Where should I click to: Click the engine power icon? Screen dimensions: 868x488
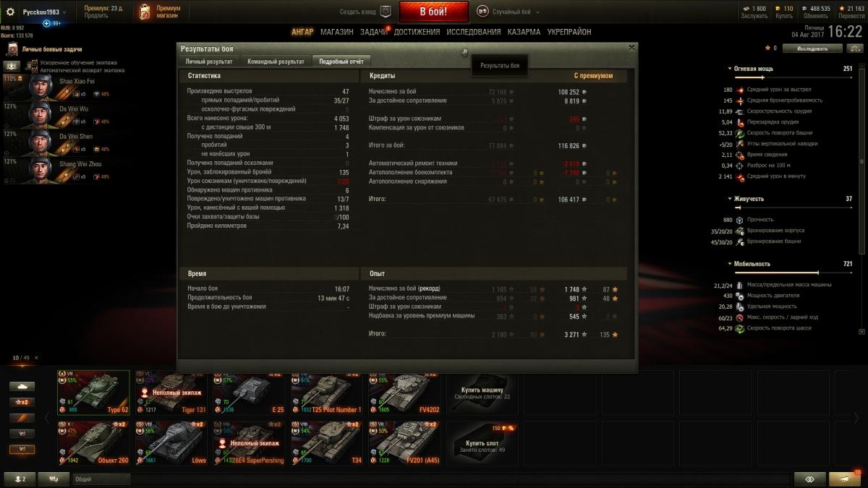tap(741, 296)
